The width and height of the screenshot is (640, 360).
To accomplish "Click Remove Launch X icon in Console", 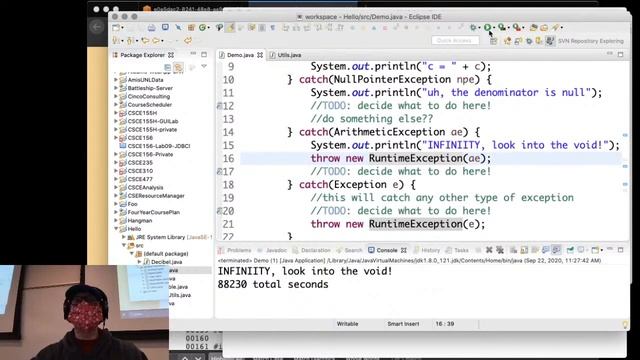I will (489, 250).
